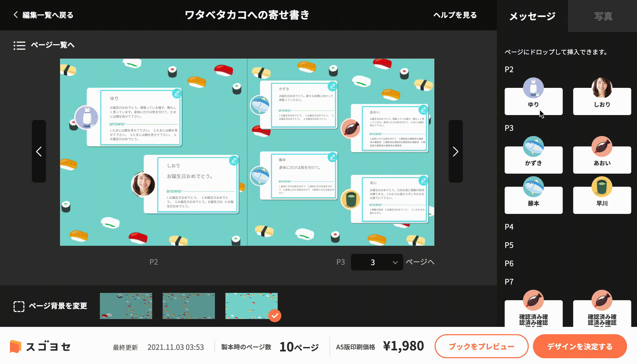Click edit pencil on 藤本's message card
This screenshot has width=637, height=364.
coord(332,157)
